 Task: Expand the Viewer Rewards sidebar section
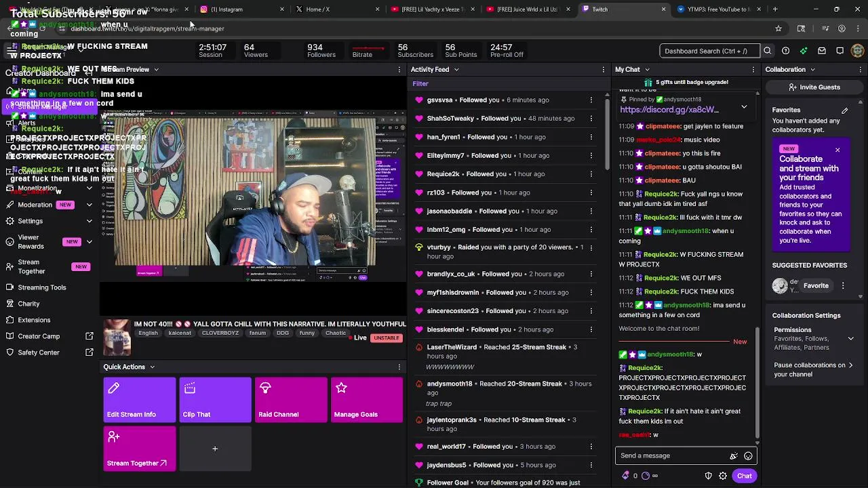tap(89, 242)
